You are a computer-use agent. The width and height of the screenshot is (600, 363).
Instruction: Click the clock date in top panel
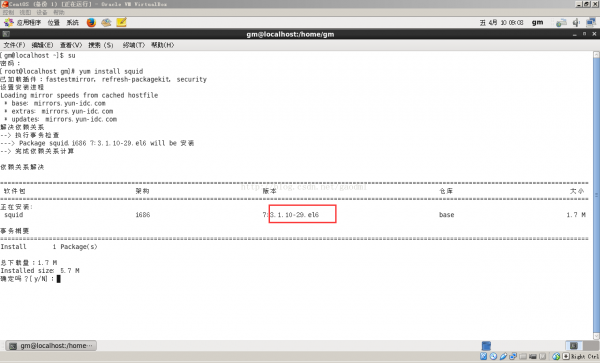coord(501,23)
